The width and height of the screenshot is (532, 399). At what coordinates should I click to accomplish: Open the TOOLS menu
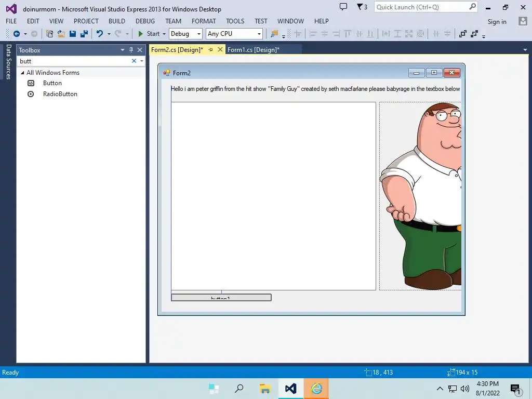click(x=235, y=21)
